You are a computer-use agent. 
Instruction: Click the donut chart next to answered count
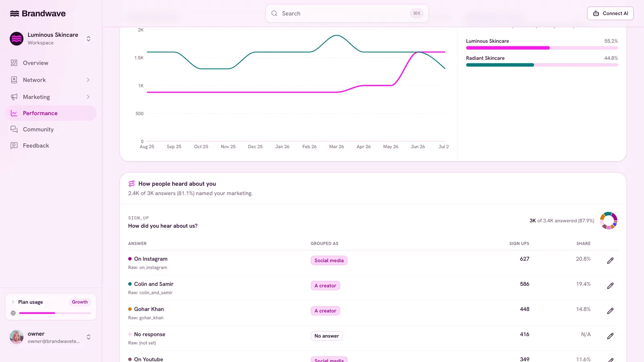tap(609, 221)
